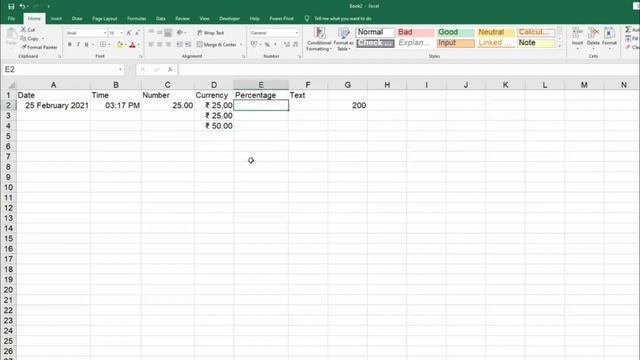Screen dimensions: 640x360
Task: Apply the Bad cell style
Action: 415,32
